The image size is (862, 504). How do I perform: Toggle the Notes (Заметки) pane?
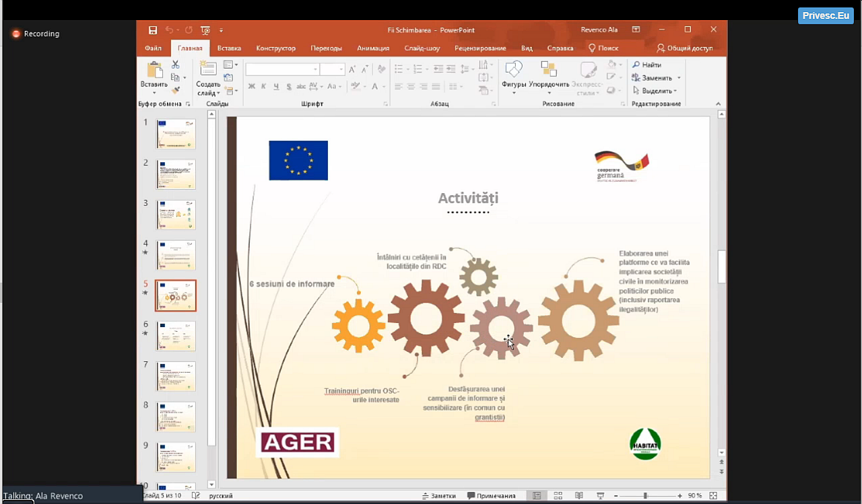point(438,496)
